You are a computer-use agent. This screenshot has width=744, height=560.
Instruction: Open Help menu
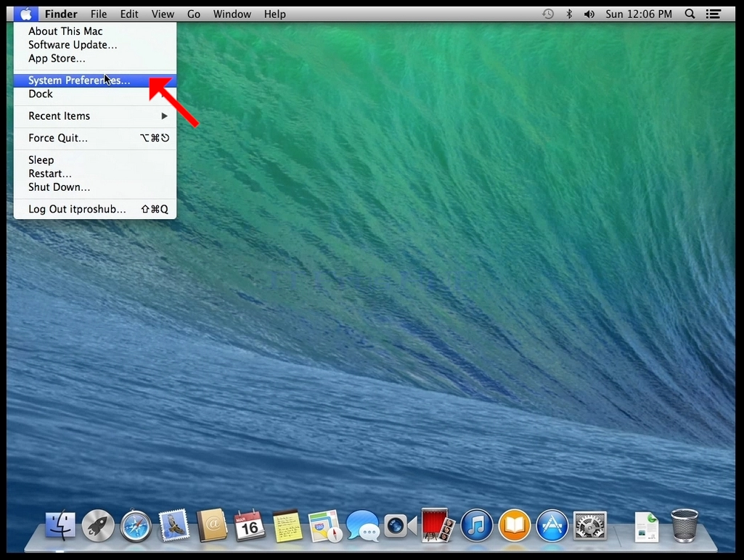click(x=275, y=15)
